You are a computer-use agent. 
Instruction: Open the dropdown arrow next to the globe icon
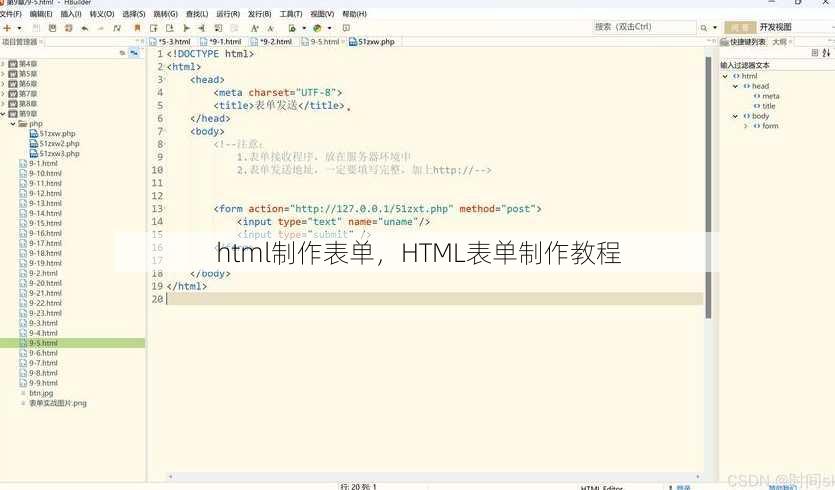coord(330,28)
